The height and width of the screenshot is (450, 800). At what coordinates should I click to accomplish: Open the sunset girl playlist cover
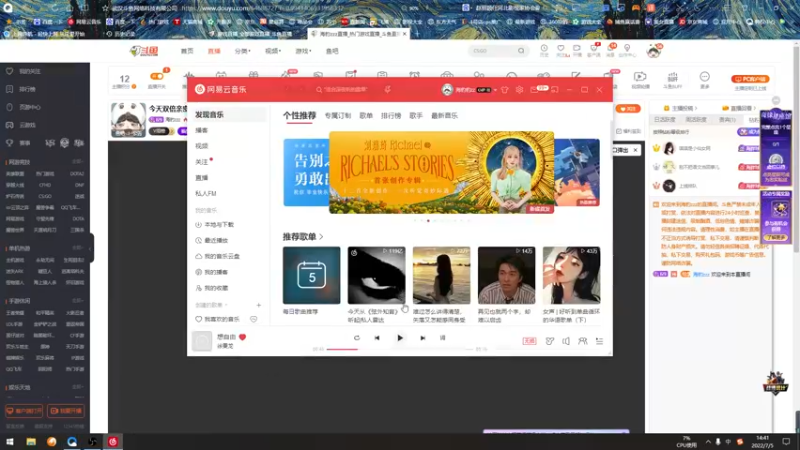click(x=441, y=276)
